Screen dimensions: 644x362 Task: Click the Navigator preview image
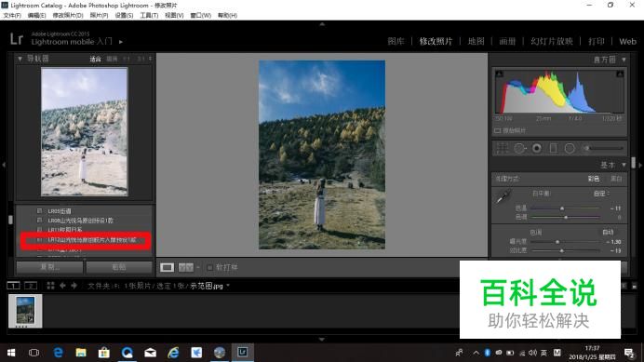(x=84, y=132)
